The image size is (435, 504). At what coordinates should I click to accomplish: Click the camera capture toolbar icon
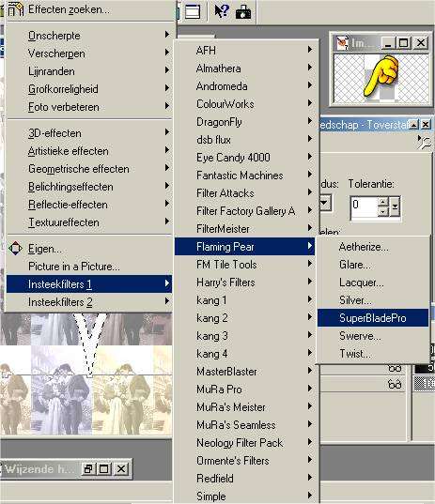click(x=243, y=11)
